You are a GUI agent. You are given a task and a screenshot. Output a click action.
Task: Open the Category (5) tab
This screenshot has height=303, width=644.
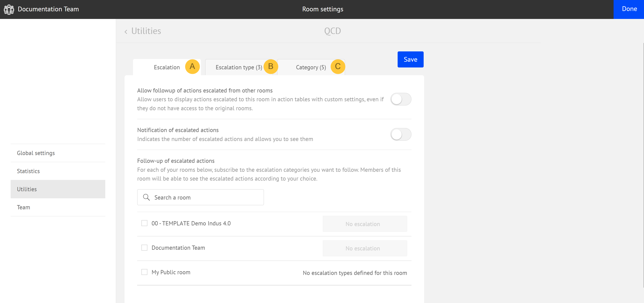pos(311,67)
